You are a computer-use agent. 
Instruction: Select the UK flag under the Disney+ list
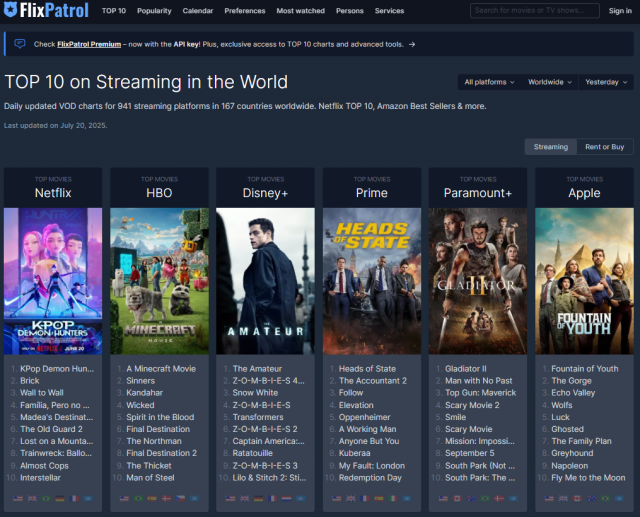[x=244, y=498]
